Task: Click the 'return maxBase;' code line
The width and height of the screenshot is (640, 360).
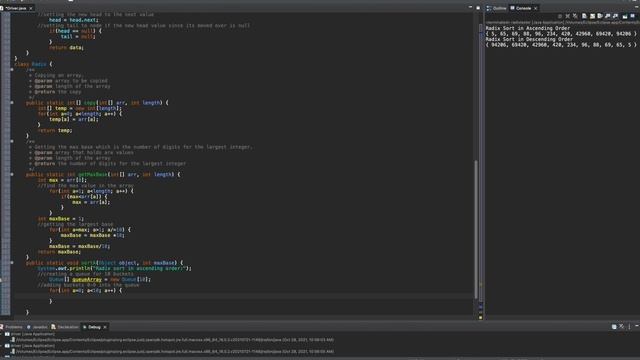Action: pos(59,252)
